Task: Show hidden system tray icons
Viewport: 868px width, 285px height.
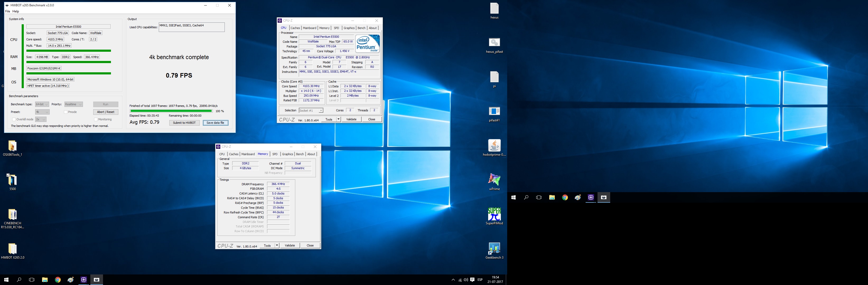Action: 453,280
